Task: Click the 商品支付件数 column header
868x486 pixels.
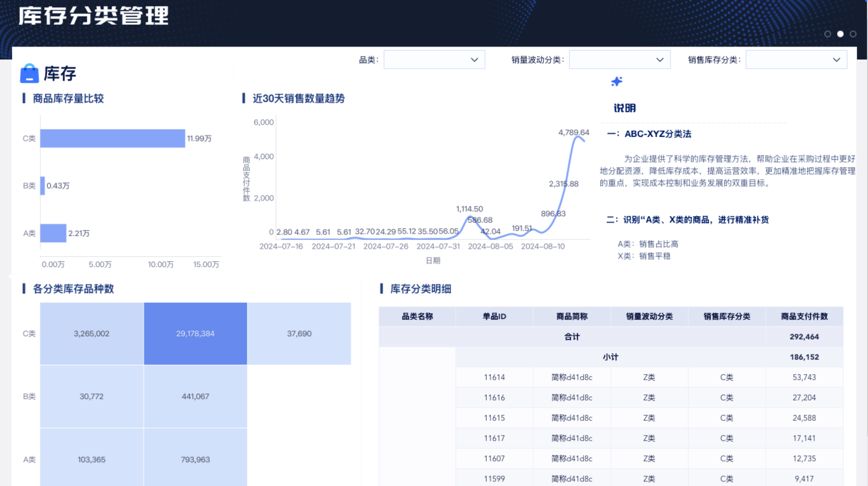Action: point(804,316)
